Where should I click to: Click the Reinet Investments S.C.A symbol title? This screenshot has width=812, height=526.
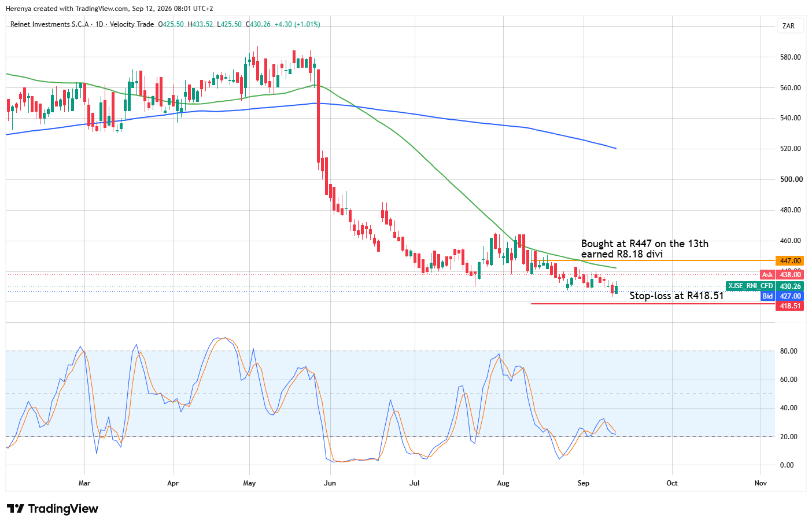(x=50, y=24)
